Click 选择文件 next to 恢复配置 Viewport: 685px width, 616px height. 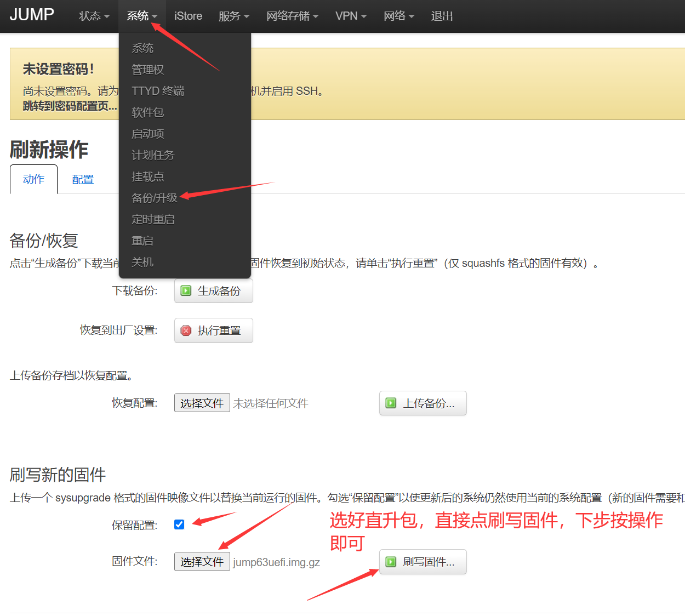[202, 403]
